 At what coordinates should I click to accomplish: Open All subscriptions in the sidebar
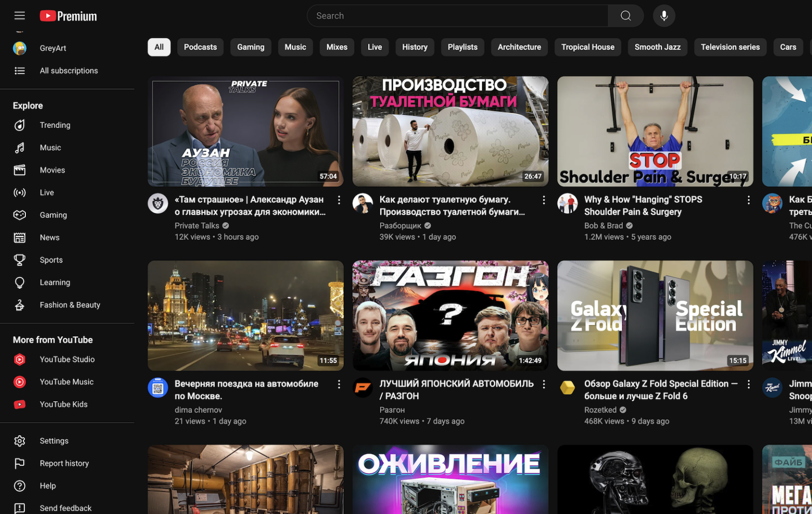coord(69,70)
